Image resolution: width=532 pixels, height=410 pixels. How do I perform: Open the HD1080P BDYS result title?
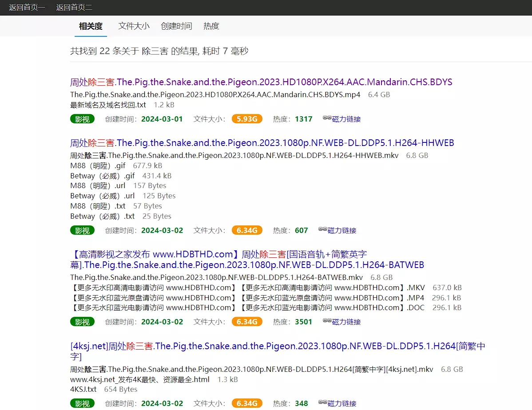(261, 82)
